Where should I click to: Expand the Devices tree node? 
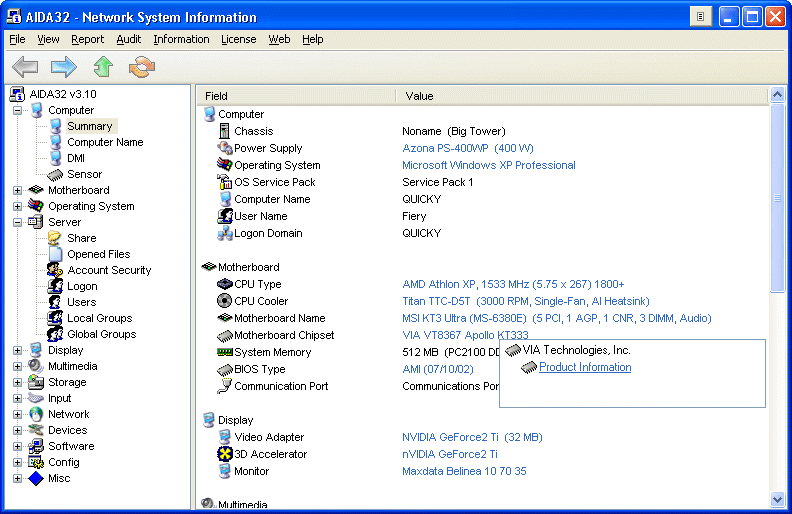point(17,431)
